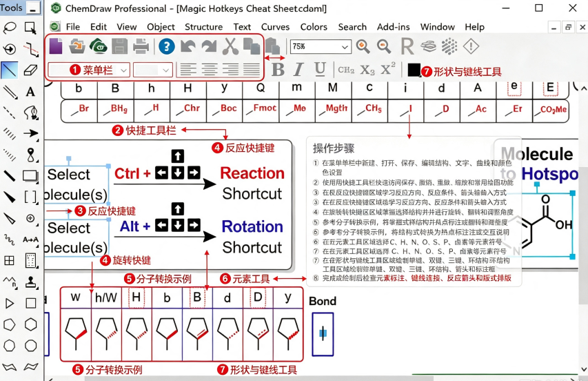588x381 pixels.
Task: Open the Acyclic Chain tool flyout
Action: (x=10, y=282)
